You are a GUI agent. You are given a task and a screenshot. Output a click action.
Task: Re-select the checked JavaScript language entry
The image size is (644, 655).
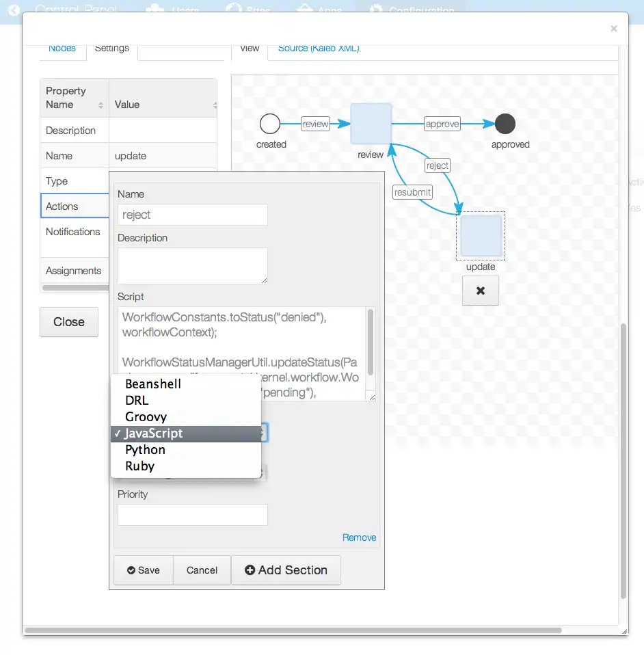(x=154, y=433)
